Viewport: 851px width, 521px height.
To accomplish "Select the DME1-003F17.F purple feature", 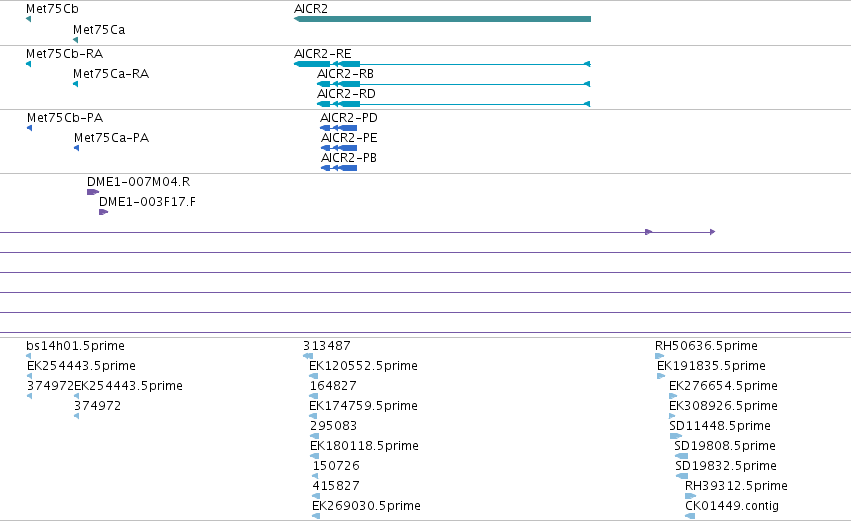I will pos(103,212).
